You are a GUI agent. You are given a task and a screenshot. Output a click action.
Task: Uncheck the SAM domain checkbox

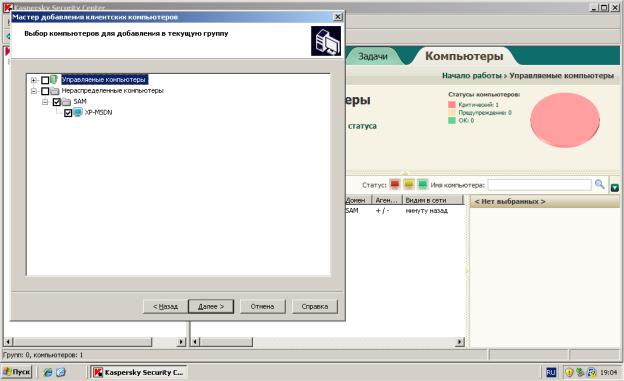[x=57, y=102]
